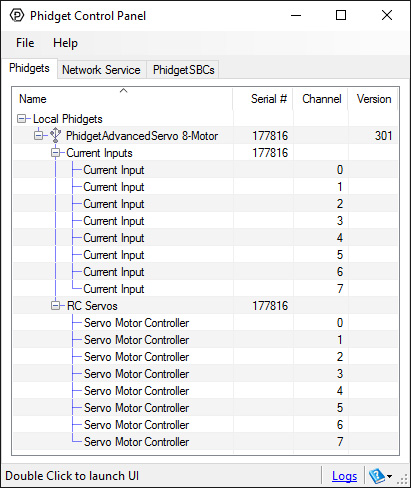Select Servo Motor Controller channel 4
This screenshot has width=411, height=488.
(206, 391)
